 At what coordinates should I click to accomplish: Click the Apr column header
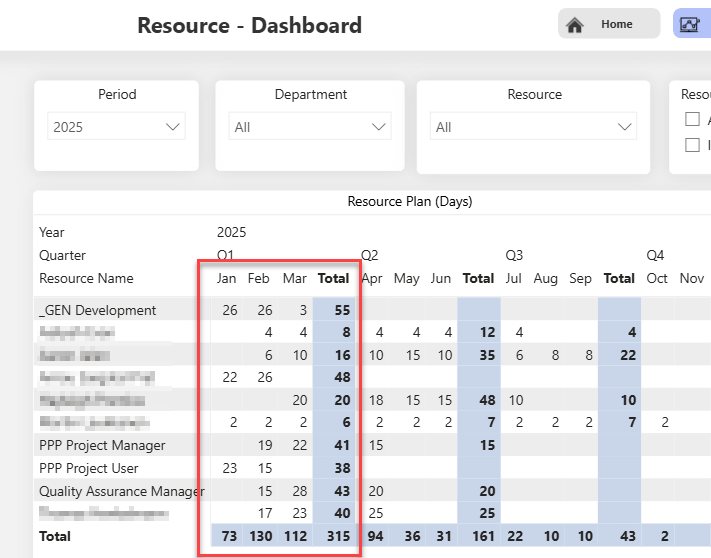click(x=372, y=278)
